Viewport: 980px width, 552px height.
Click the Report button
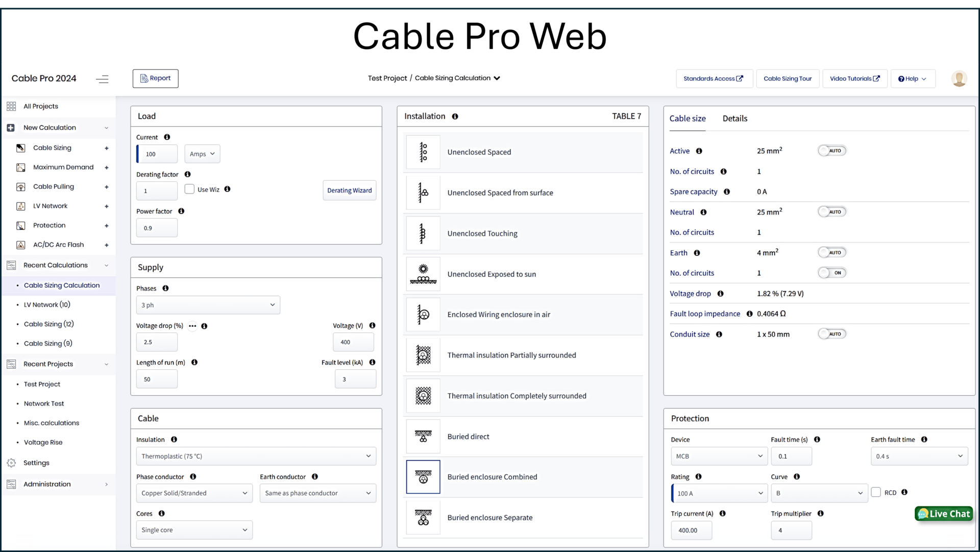tap(155, 79)
